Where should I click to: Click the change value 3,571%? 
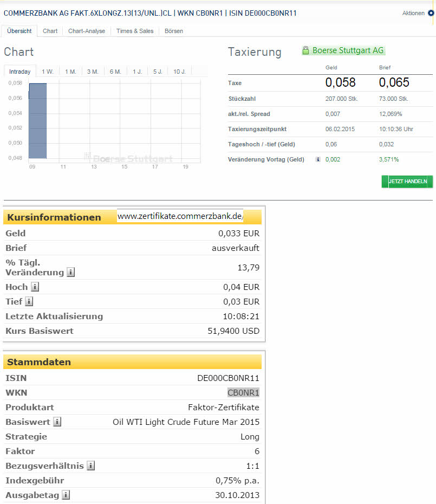click(x=389, y=159)
